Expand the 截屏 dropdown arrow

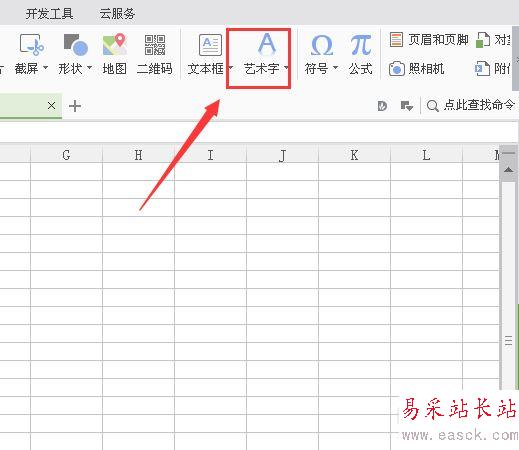45,68
